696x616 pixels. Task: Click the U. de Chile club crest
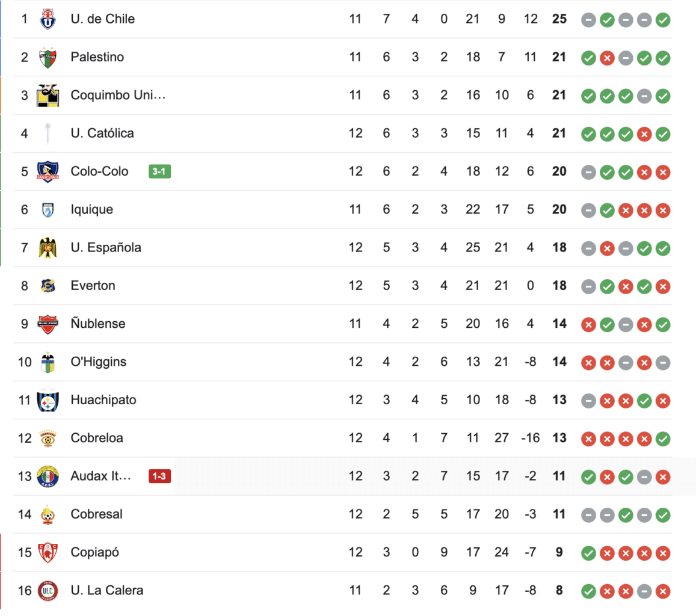48,19
